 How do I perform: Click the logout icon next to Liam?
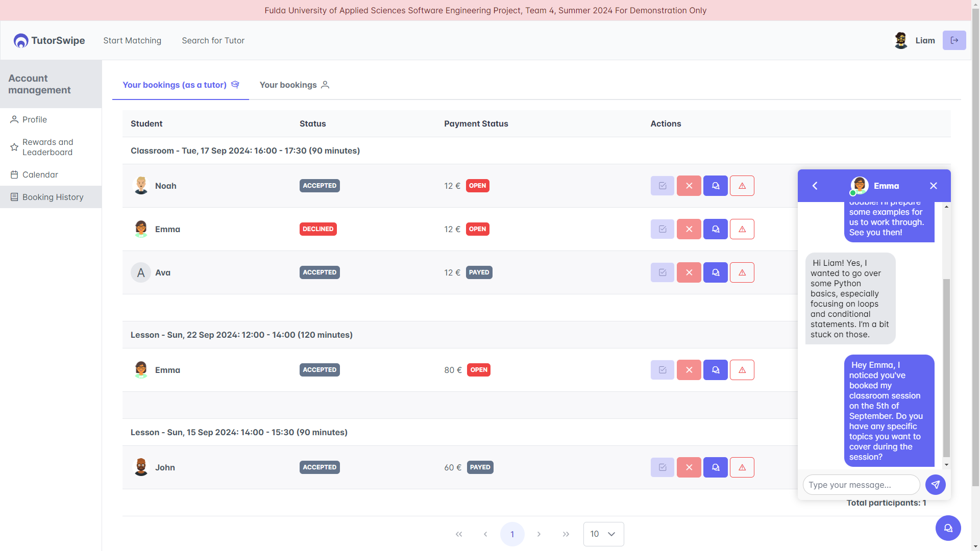(x=954, y=40)
